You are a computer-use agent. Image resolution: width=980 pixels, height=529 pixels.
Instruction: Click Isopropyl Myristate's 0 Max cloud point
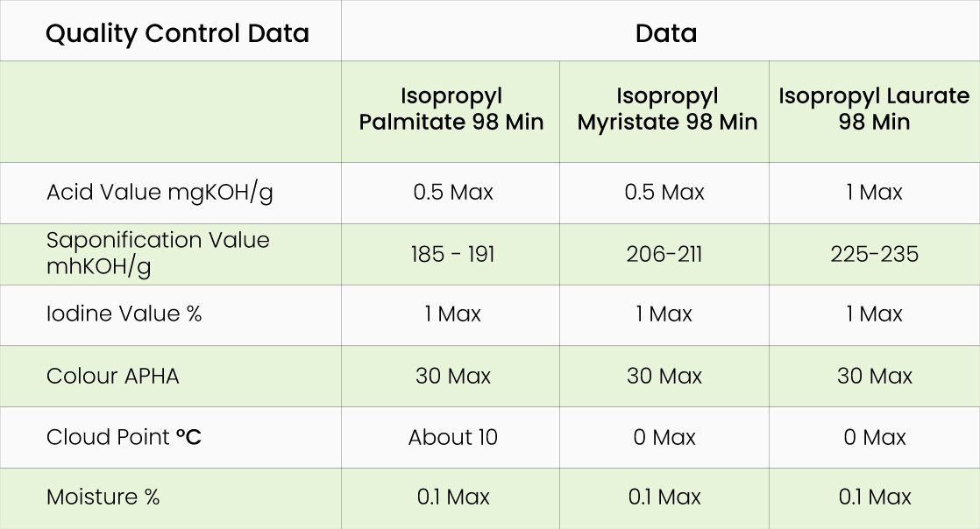(664, 437)
